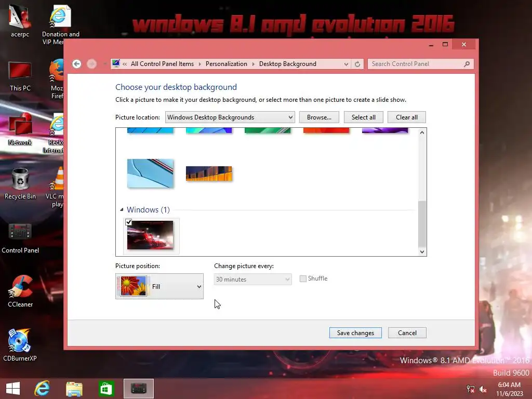
Task: Click the taskbar clock 6:04 AM
Action: [509, 385]
